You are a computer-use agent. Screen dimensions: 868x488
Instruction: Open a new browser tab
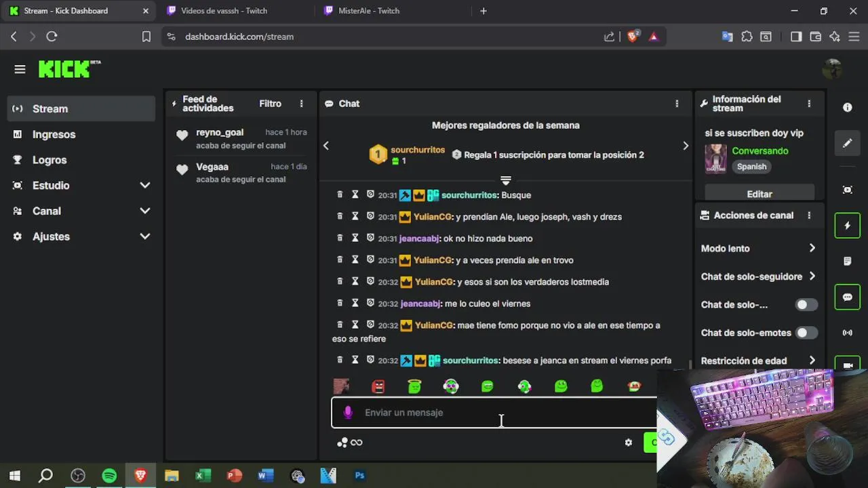(484, 11)
